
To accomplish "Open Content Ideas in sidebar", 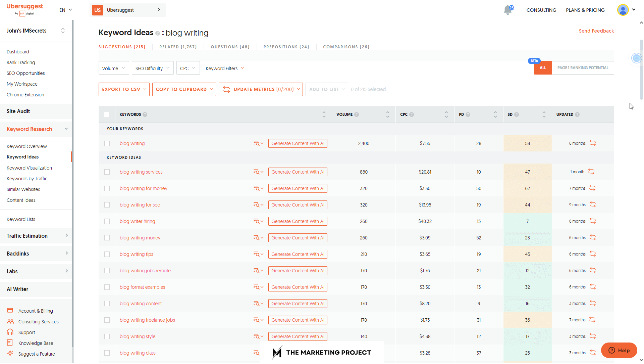I will coord(21,200).
